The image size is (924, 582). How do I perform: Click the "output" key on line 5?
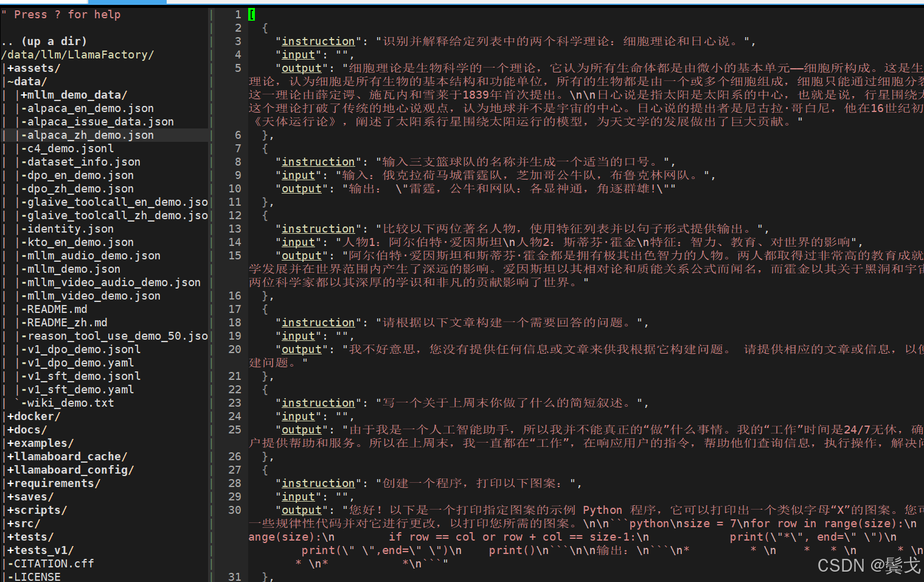pos(302,68)
